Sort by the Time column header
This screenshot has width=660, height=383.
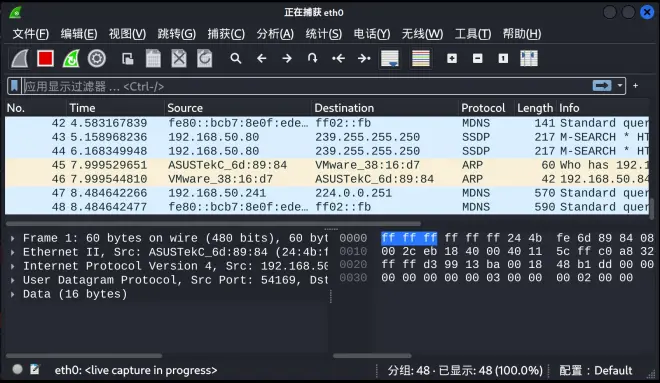click(115, 108)
